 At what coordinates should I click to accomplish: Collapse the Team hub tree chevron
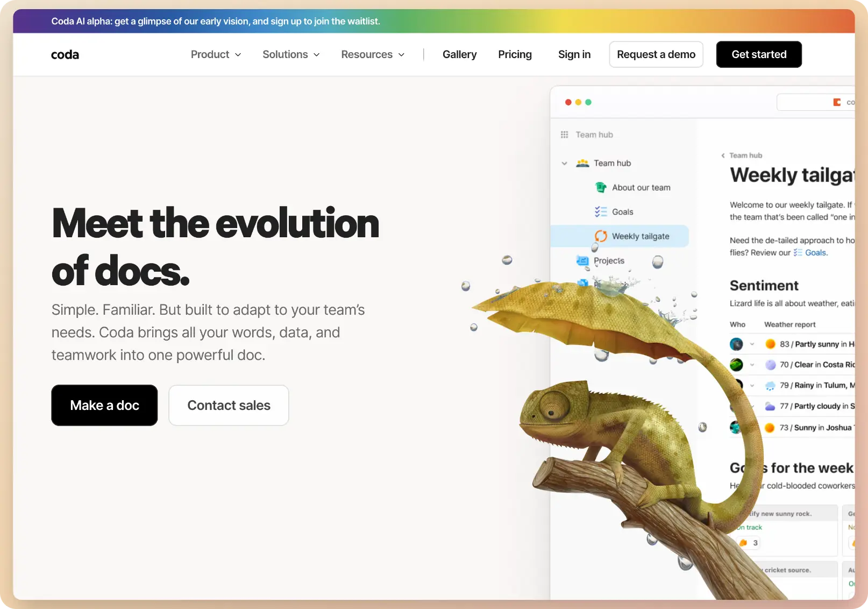click(564, 163)
